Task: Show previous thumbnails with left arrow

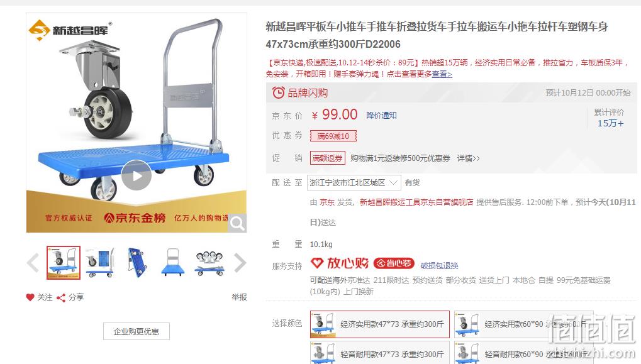Action: [x=33, y=263]
